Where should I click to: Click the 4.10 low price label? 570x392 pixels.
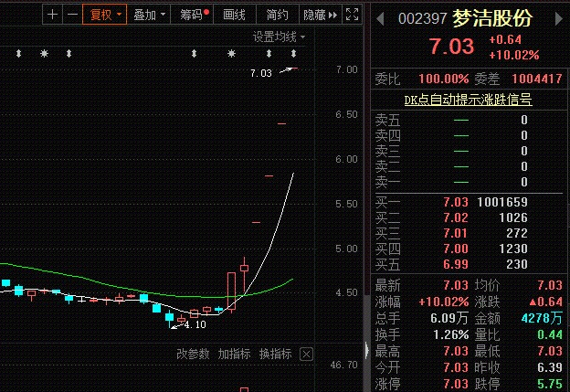[x=195, y=324]
